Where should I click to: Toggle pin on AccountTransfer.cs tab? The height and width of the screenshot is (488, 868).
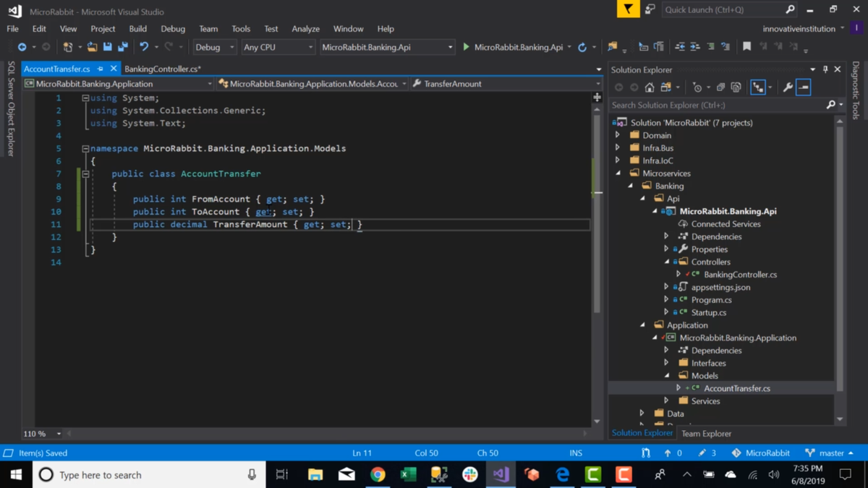101,69
